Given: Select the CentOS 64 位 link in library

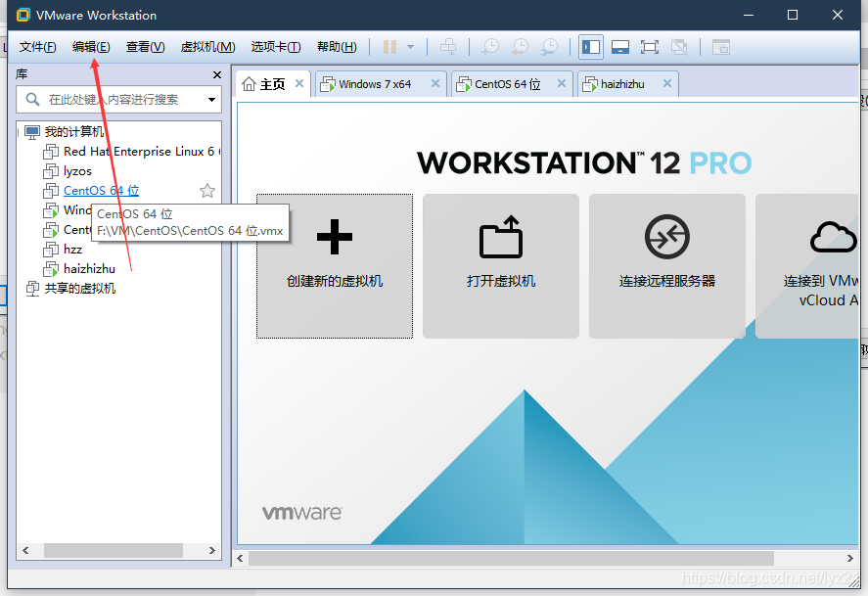Looking at the screenshot, I should point(101,191).
